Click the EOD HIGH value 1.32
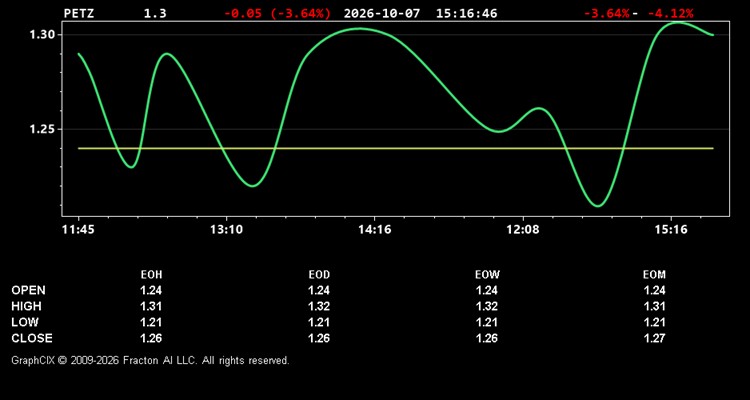 click(319, 306)
